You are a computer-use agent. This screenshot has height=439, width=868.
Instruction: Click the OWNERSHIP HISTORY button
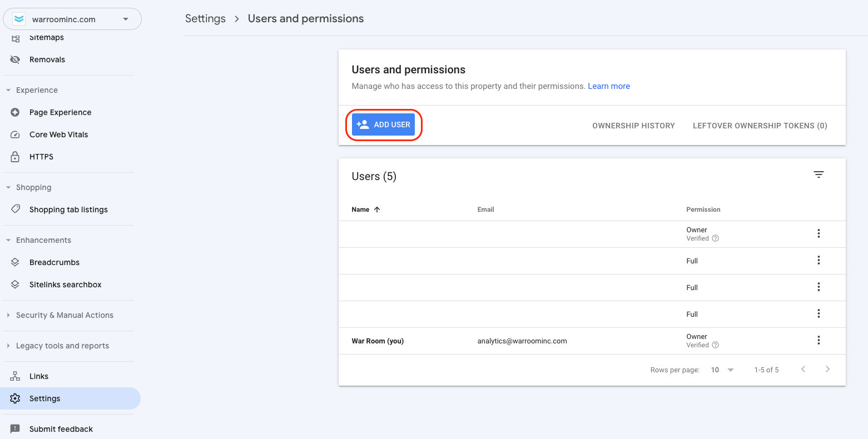pos(633,126)
